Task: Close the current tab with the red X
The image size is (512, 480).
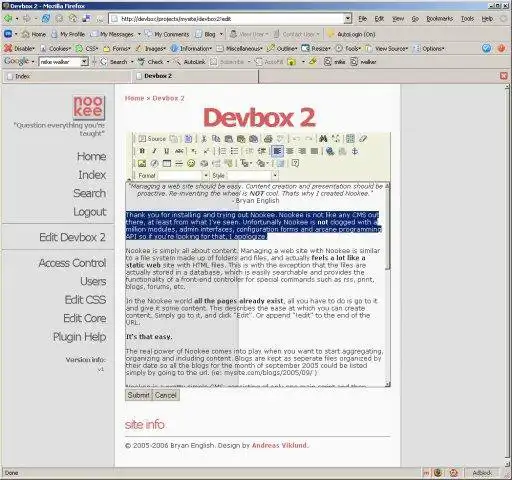Action: tap(504, 76)
